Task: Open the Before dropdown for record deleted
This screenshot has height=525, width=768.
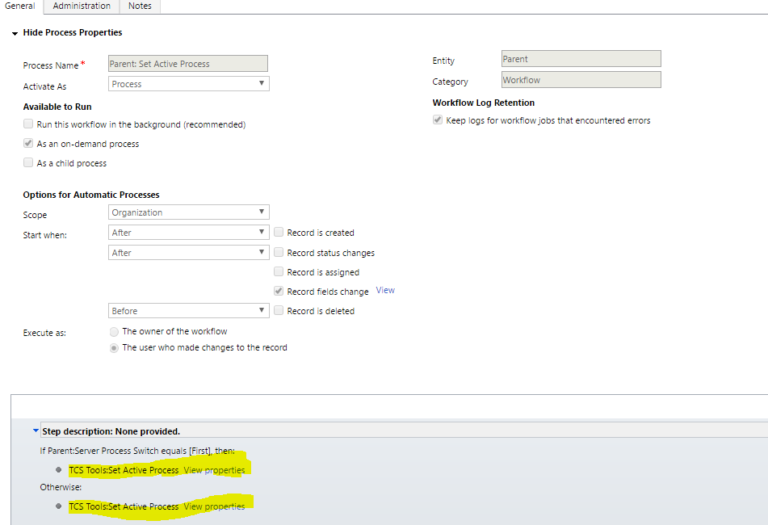Action: point(189,310)
